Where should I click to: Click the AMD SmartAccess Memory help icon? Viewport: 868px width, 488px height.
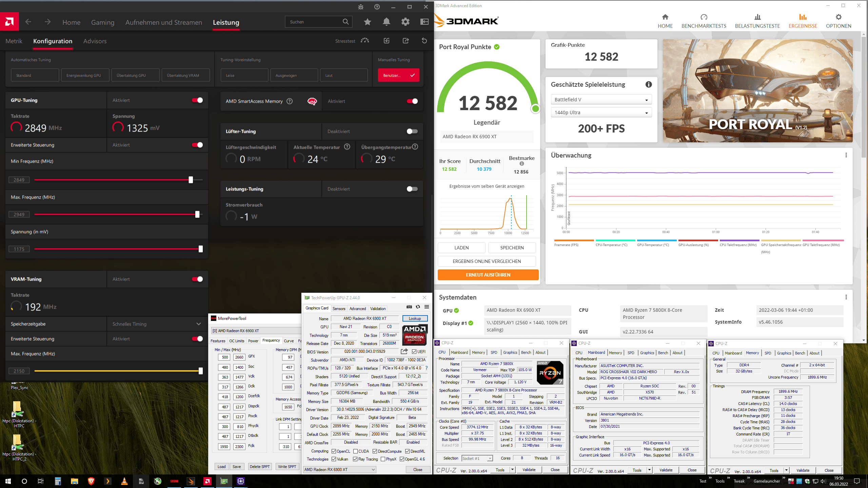pyautogui.click(x=290, y=101)
